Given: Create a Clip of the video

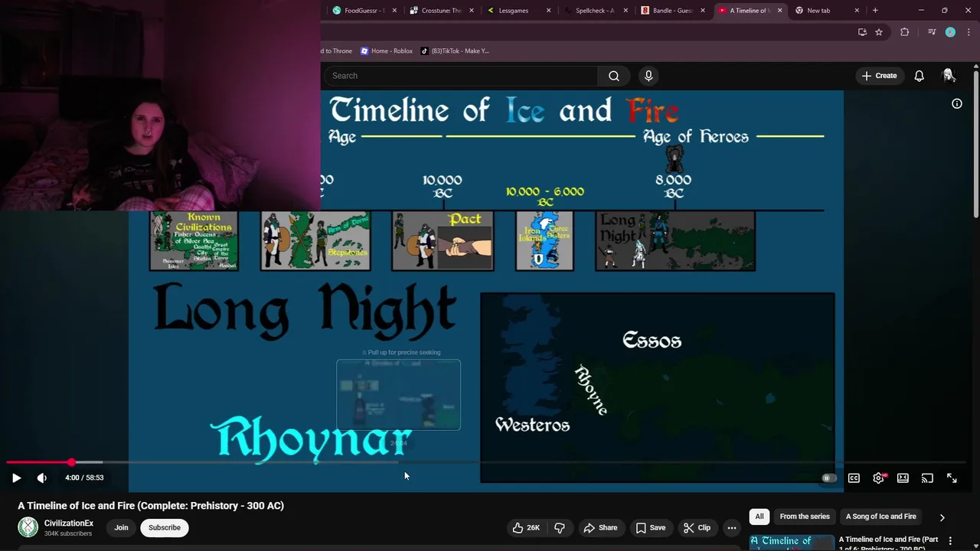Looking at the screenshot, I should point(697,527).
